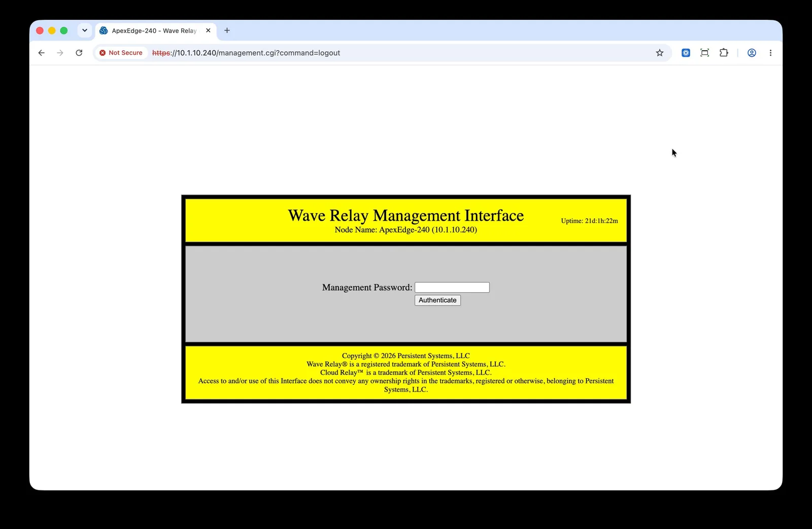This screenshot has width=812, height=529.
Task: Open the Chrome three-dot menu
Action: pos(770,53)
